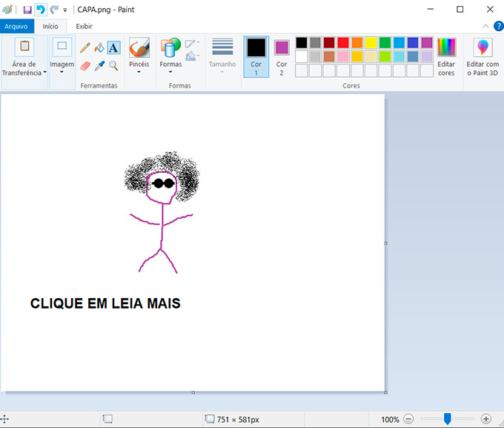Expand Área de Transferência dropdown
The image size is (504, 428).
24,73
